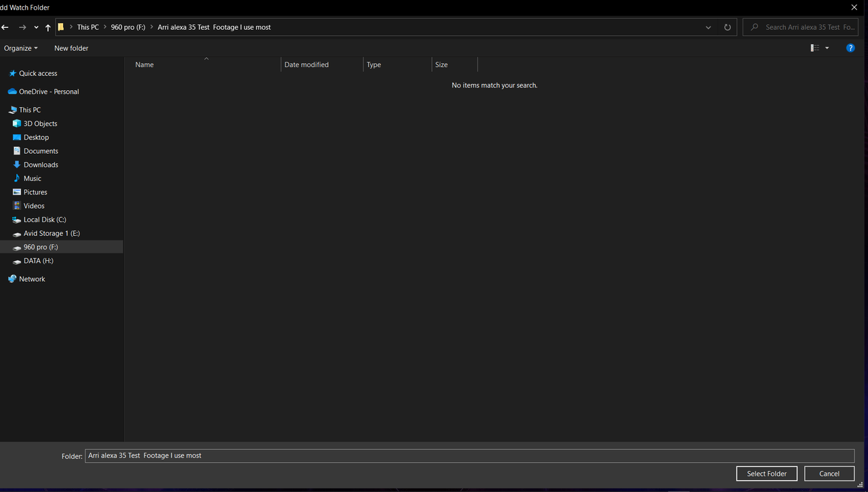This screenshot has height=492, width=868.
Task: Go back with the left arrow
Action: [5, 28]
